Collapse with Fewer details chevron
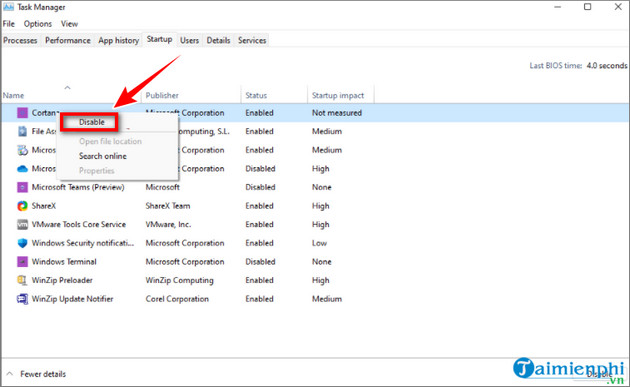 pos(10,374)
